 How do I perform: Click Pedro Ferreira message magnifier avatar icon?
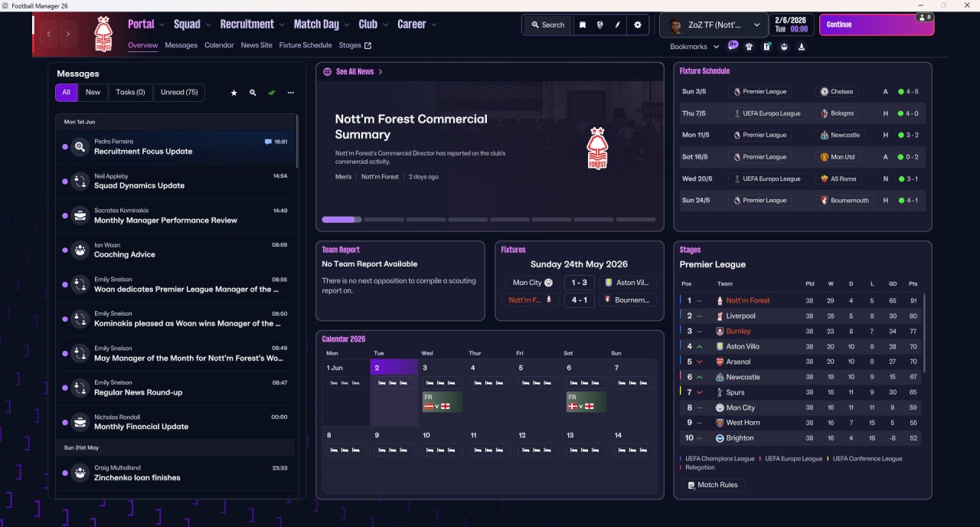click(x=80, y=147)
